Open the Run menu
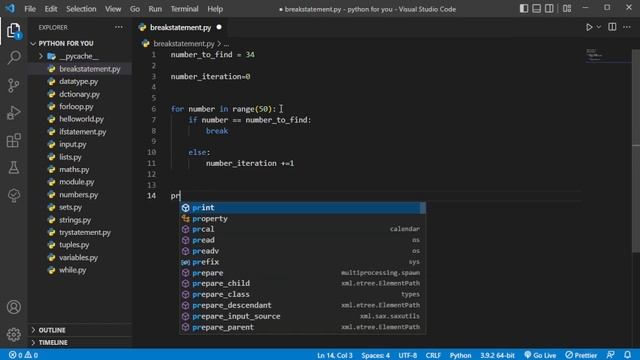This screenshot has width=640, height=360. click(155, 9)
